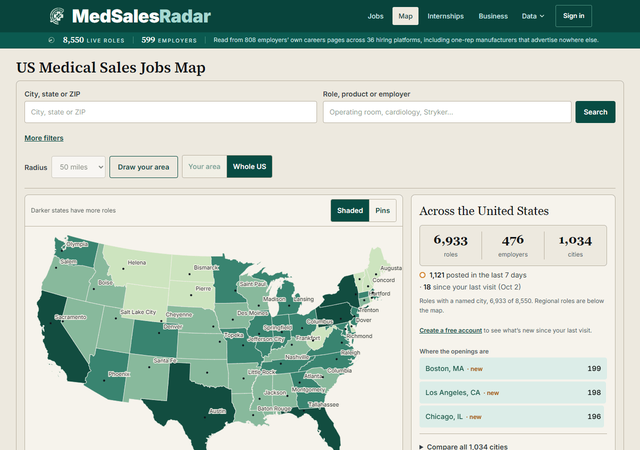The height and width of the screenshot is (450, 640).
Task: Switch map to Shaded view
Action: [x=350, y=210]
